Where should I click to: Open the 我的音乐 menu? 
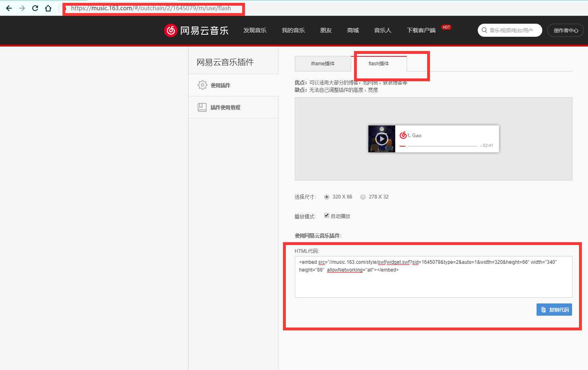point(293,30)
